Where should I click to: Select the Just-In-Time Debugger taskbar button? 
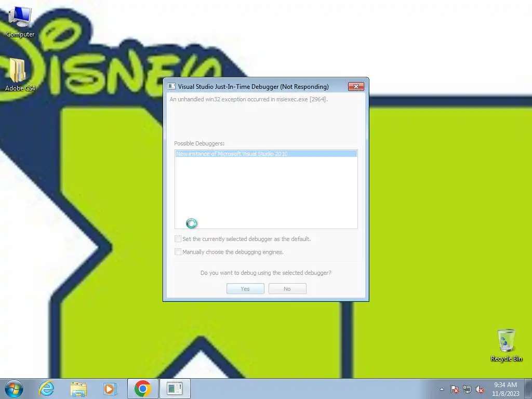[175, 389]
